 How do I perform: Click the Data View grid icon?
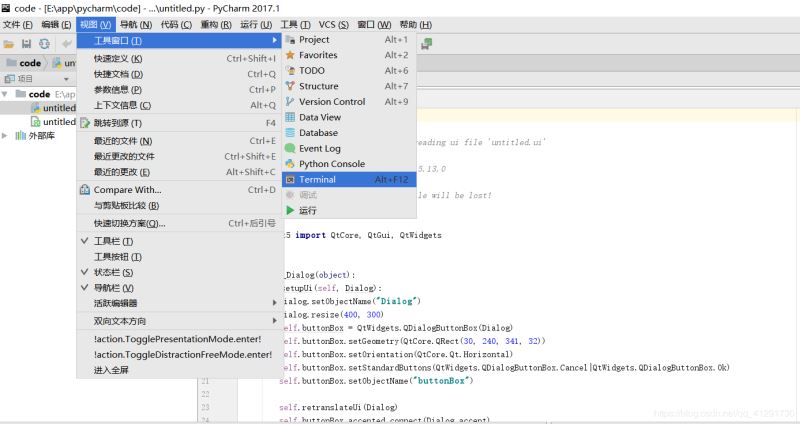pos(290,117)
